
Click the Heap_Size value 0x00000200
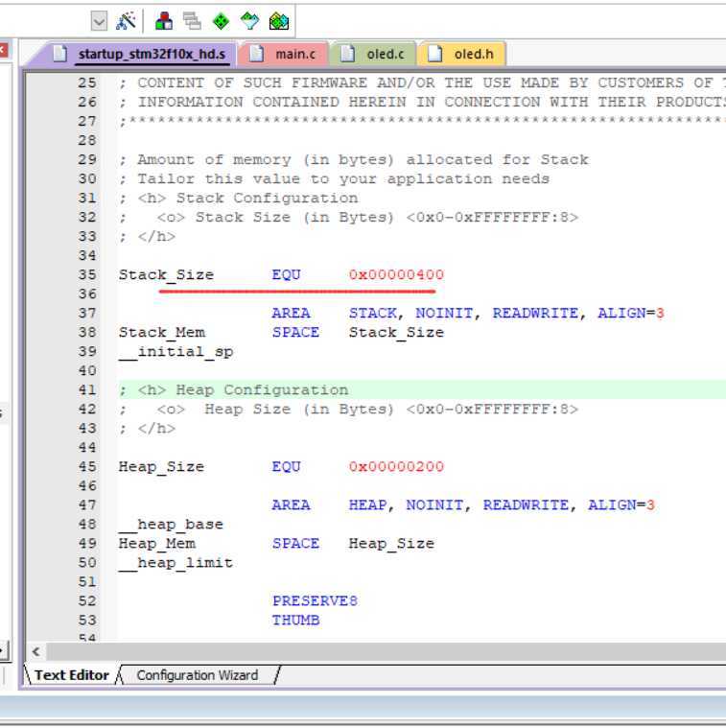[x=396, y=467]
